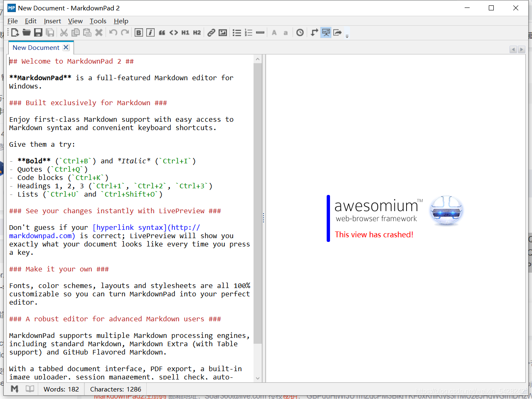Click the 'This view has crashed!' message
This screenshot has width=532, height=399.
click(x=374, y=234)
